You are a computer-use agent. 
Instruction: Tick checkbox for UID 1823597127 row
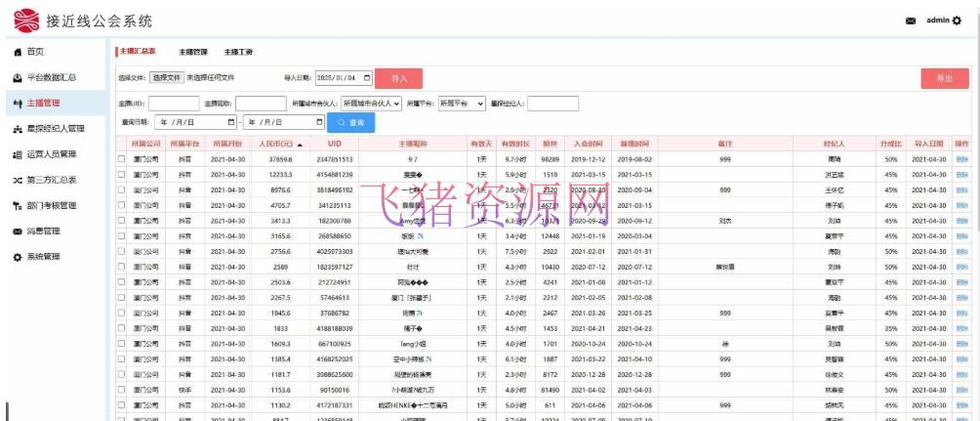point(121,267)
